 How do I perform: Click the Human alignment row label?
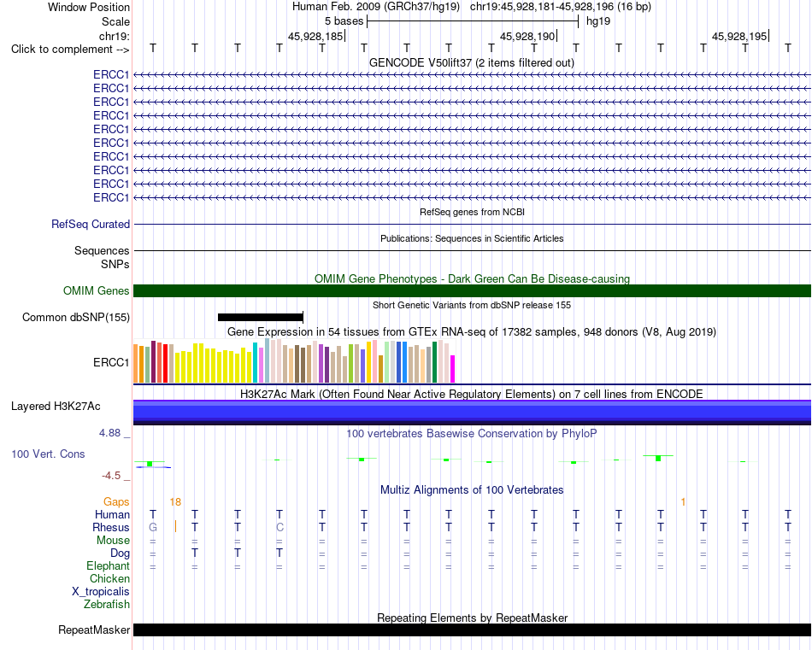[112, 514]
